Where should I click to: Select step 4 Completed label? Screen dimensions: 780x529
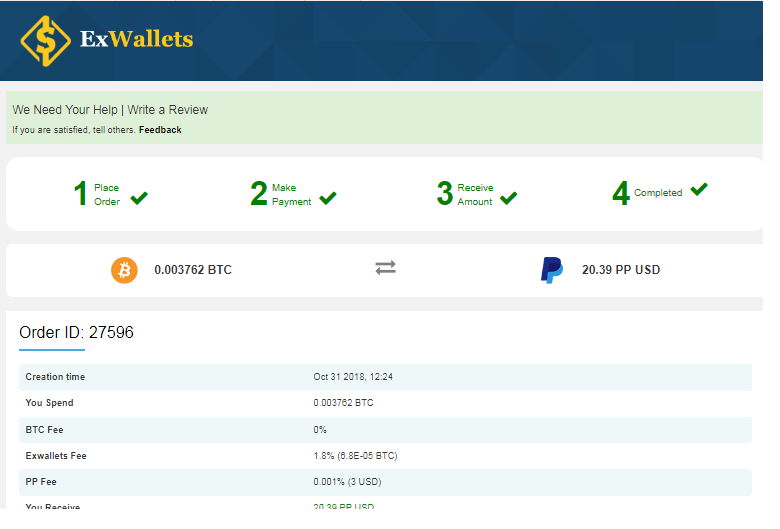(x=658, y=193)
